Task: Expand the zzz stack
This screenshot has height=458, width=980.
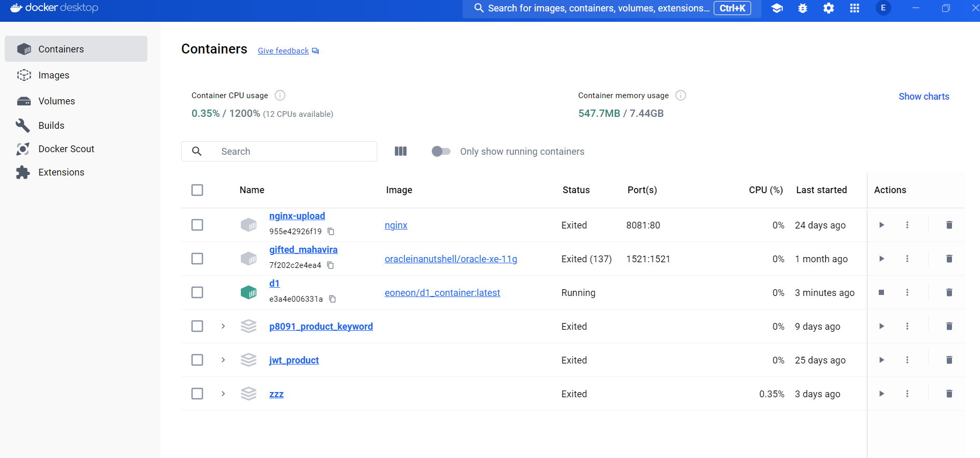Action: (223, 394)
